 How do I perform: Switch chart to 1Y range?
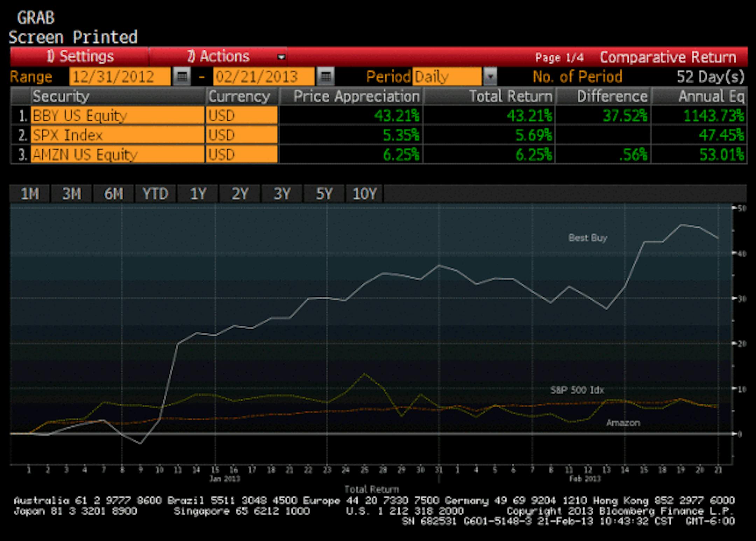click(198, 194)
